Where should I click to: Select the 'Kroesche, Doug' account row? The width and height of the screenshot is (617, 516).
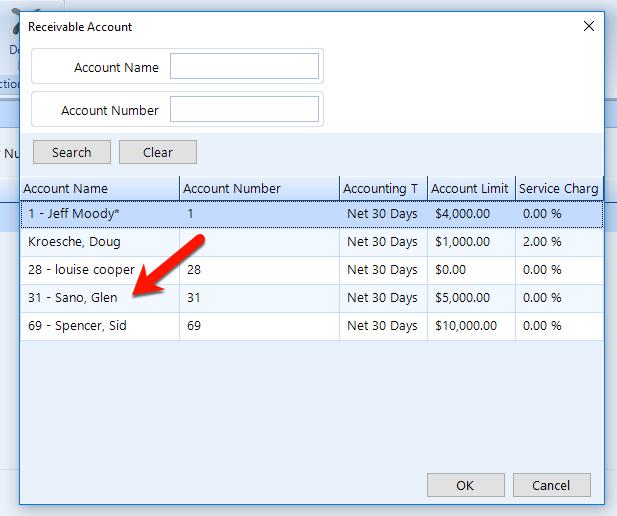click(312, 242)
